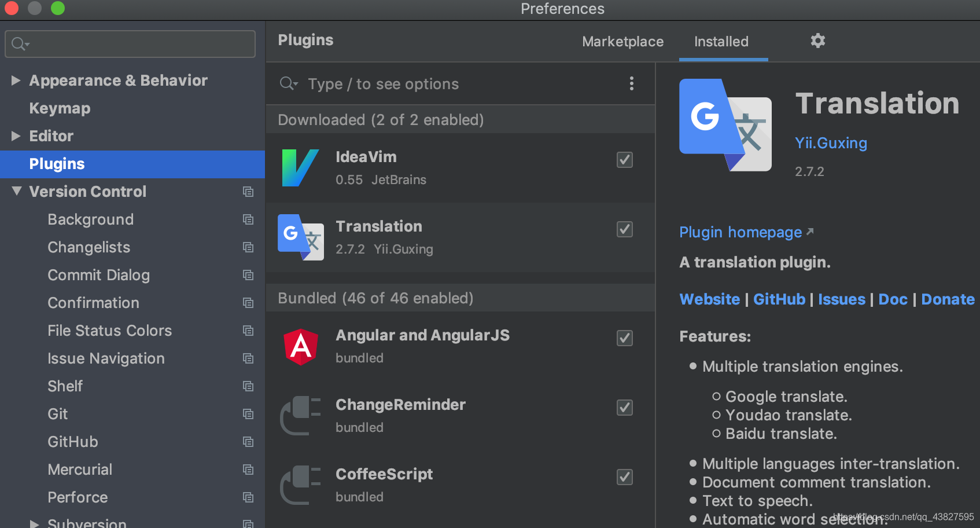Click the ChangeReminder plug icon
The image size is (980, 528).
(300, 416)
